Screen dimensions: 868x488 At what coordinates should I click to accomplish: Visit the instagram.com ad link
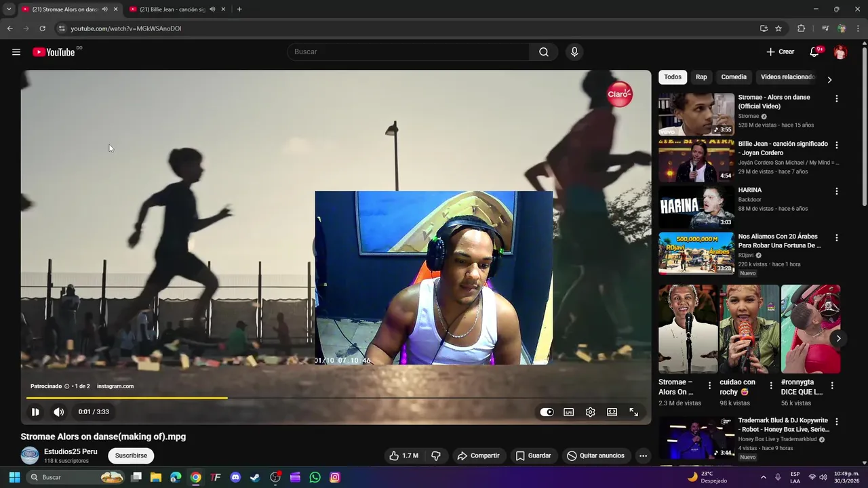click(115, 386)
